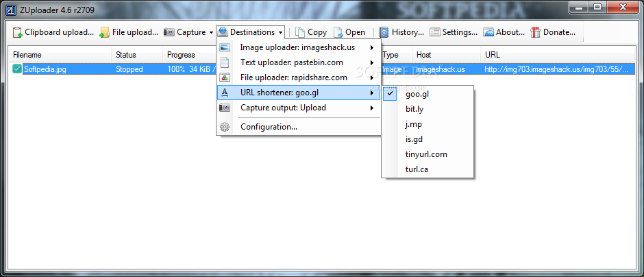This screenshot has width=644, height=277.
Task: Minimize the ZUploader window
Action: click(x=580, y=6)
